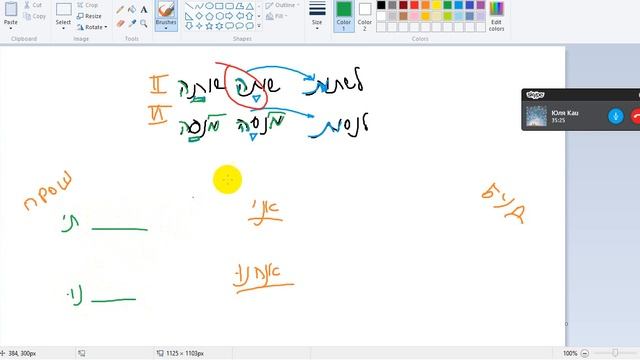The width and height of the screenshot is (640, 360).
Task: Choose the Down arrow shape
Action: tap(189, 26)
